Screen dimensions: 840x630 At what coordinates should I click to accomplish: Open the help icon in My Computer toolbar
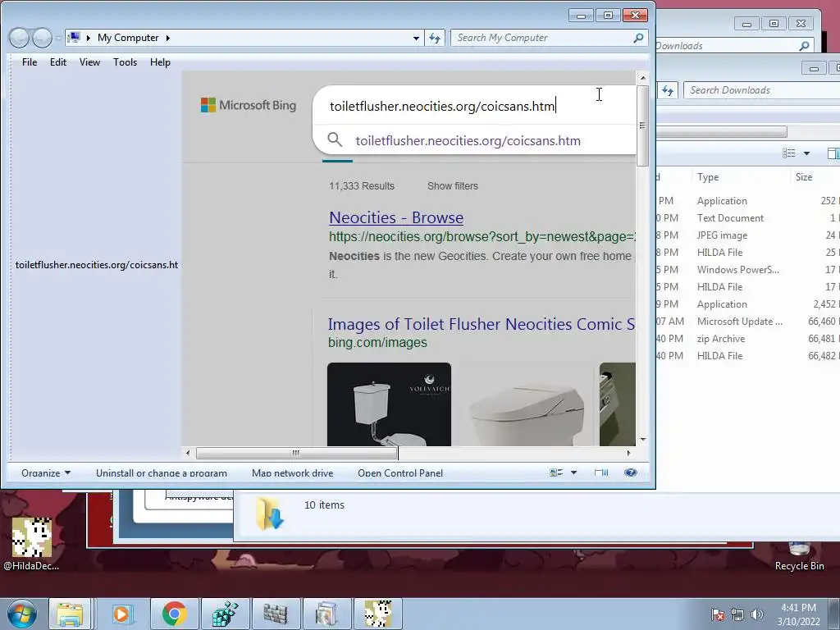click(631, 472)
